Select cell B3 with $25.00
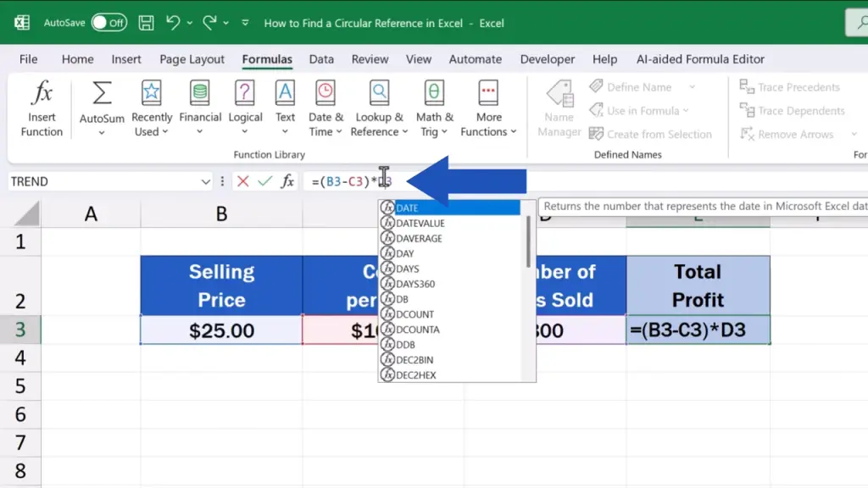Screen dimensions: 868x488 221,330
